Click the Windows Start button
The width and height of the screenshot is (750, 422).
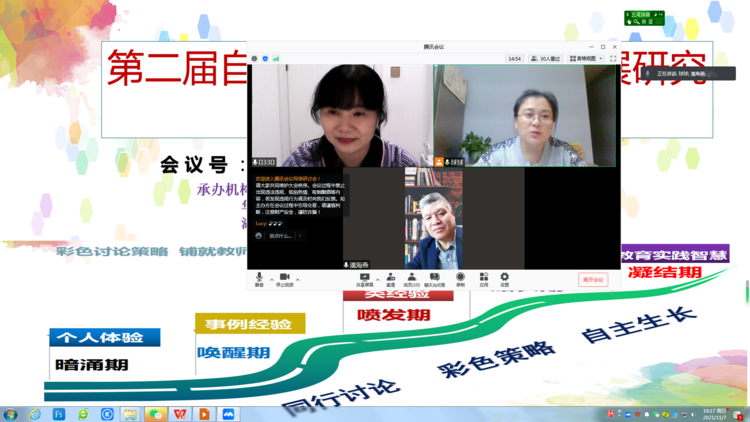pos(10,413)
